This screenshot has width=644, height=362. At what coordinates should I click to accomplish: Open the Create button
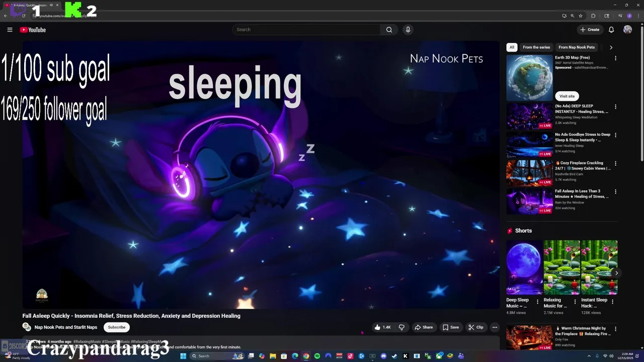click(x=590, y=30)
